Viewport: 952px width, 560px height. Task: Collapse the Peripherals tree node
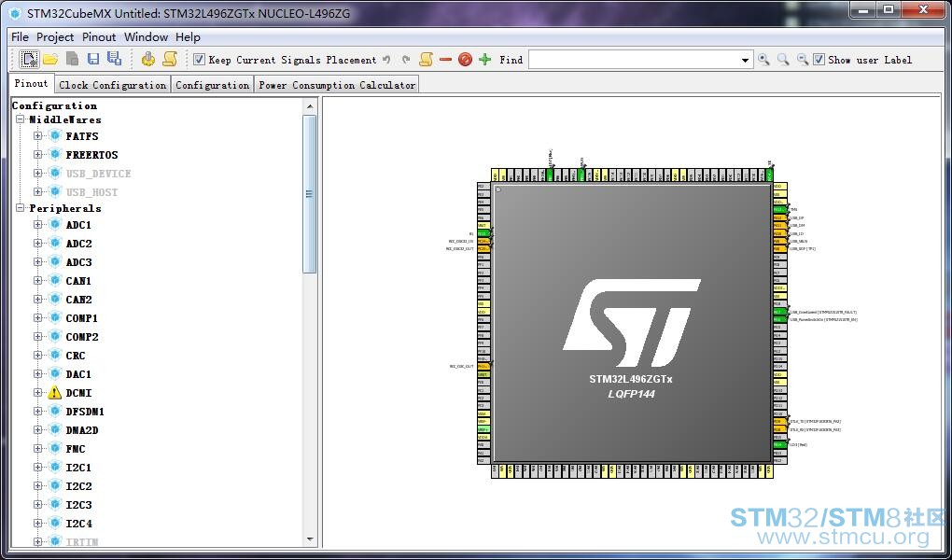(20, 208)
